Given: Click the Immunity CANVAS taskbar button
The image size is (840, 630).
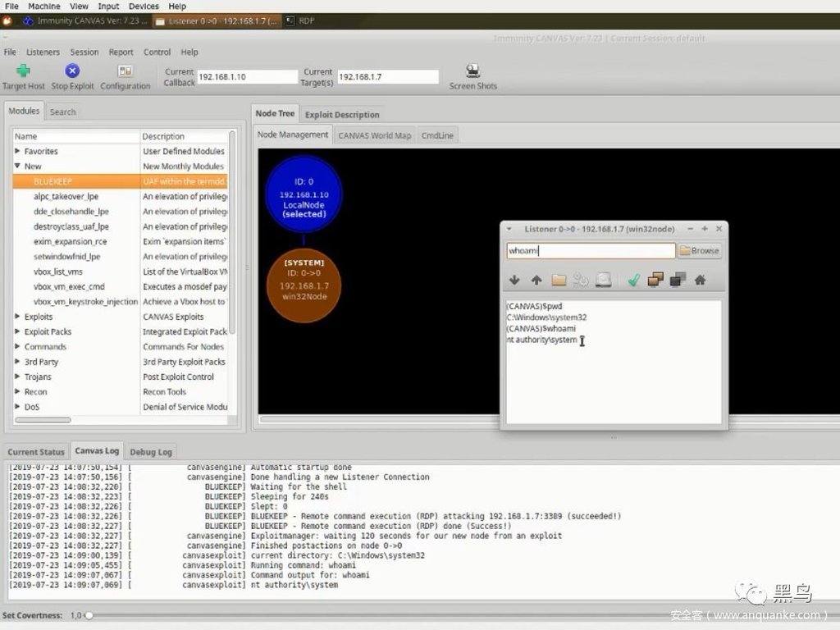Looking at the screenshot, I should click(85, 21).
